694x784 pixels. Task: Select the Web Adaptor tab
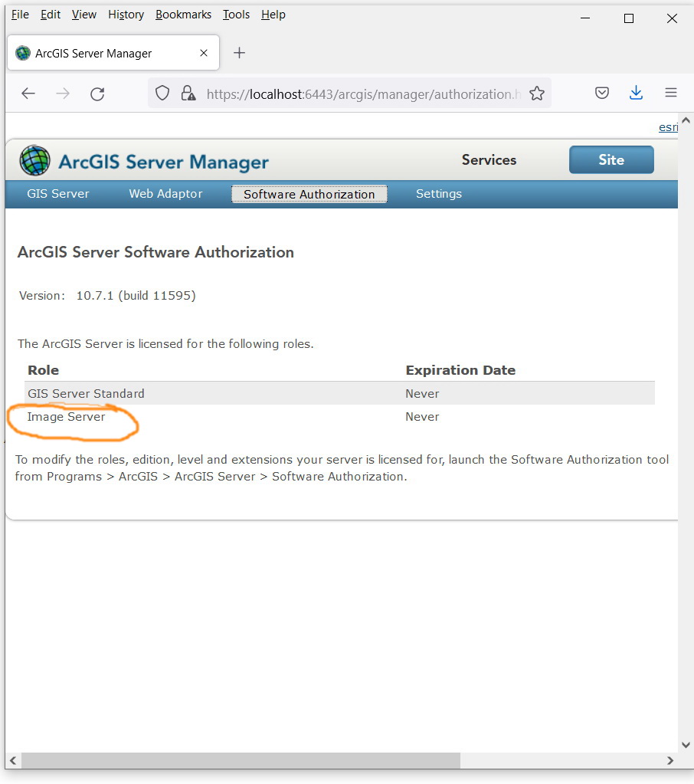(165, 194)
